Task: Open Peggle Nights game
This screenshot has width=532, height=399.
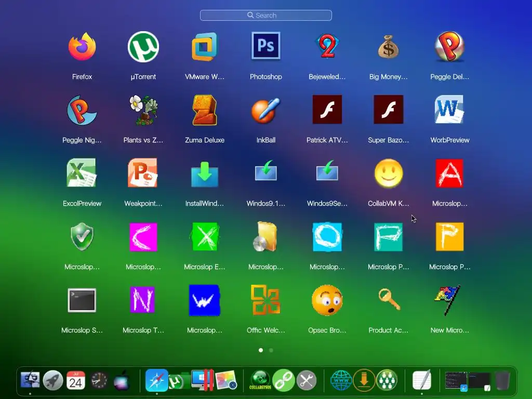Action: point(82,110)
